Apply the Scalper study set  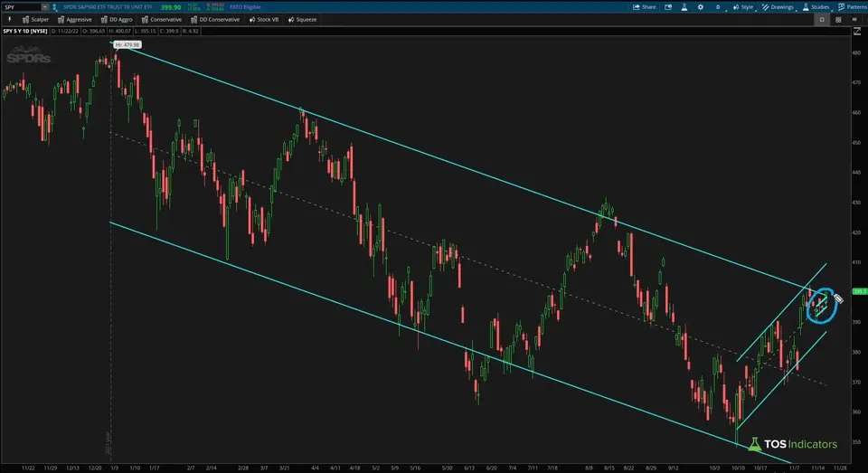(35, 19)
